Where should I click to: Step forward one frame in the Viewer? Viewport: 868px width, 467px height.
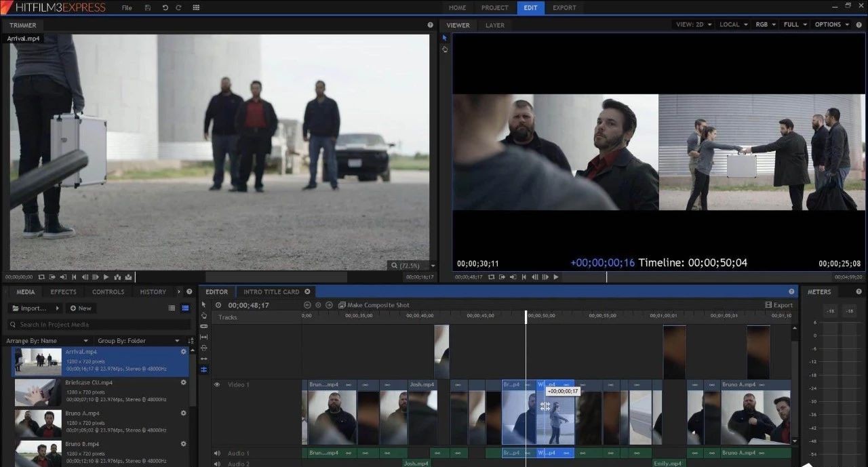tap(545, 277)
